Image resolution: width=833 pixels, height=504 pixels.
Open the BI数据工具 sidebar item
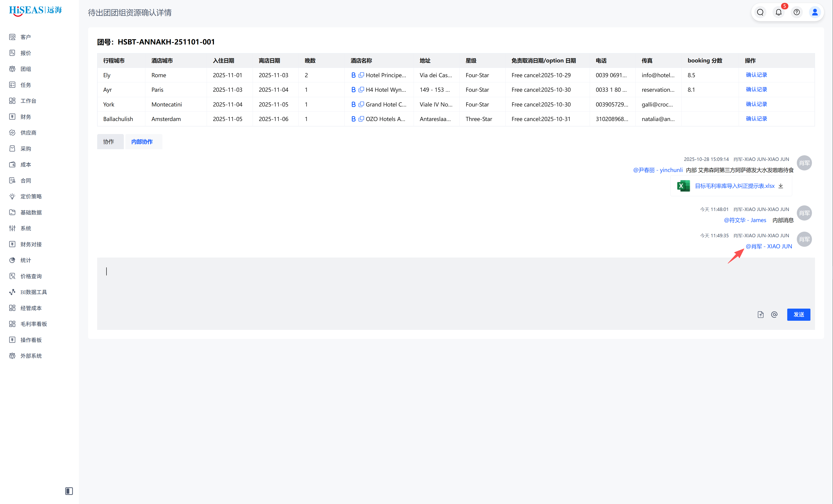[x=33, y=292]
